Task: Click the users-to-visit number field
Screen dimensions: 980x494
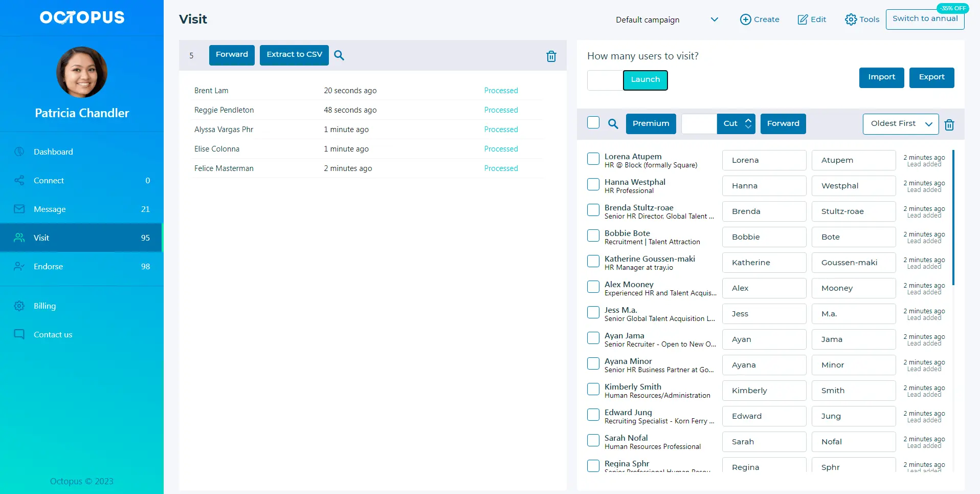Action: tap(605, 80)
